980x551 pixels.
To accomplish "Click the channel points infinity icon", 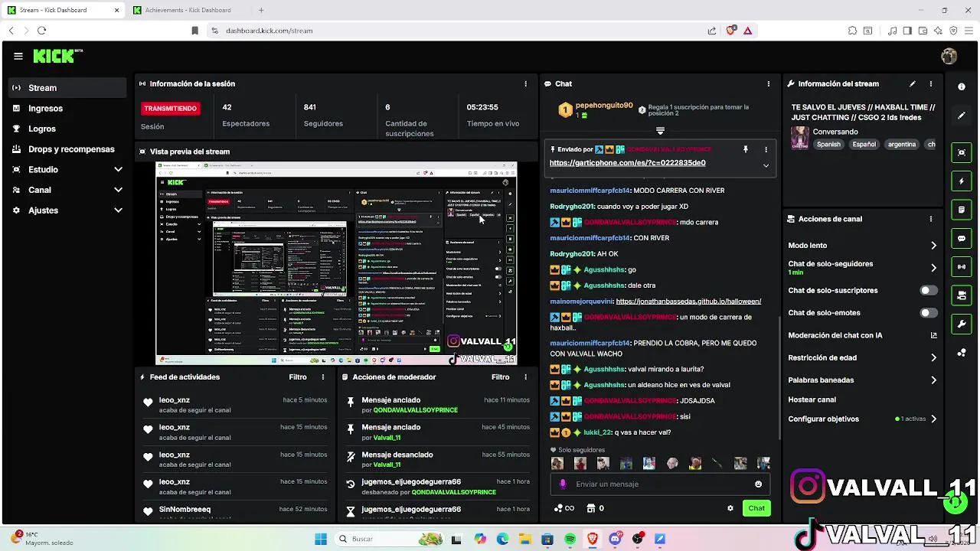I will click(564, 508).
